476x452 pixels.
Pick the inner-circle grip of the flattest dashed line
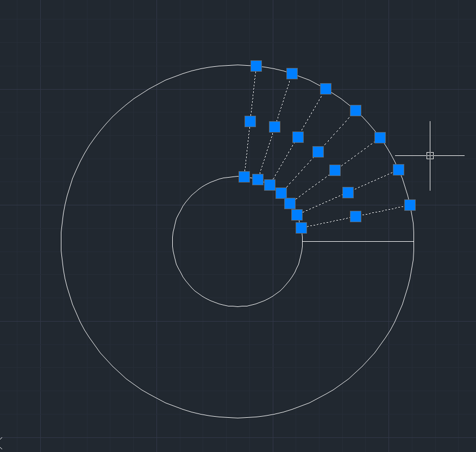301,228
